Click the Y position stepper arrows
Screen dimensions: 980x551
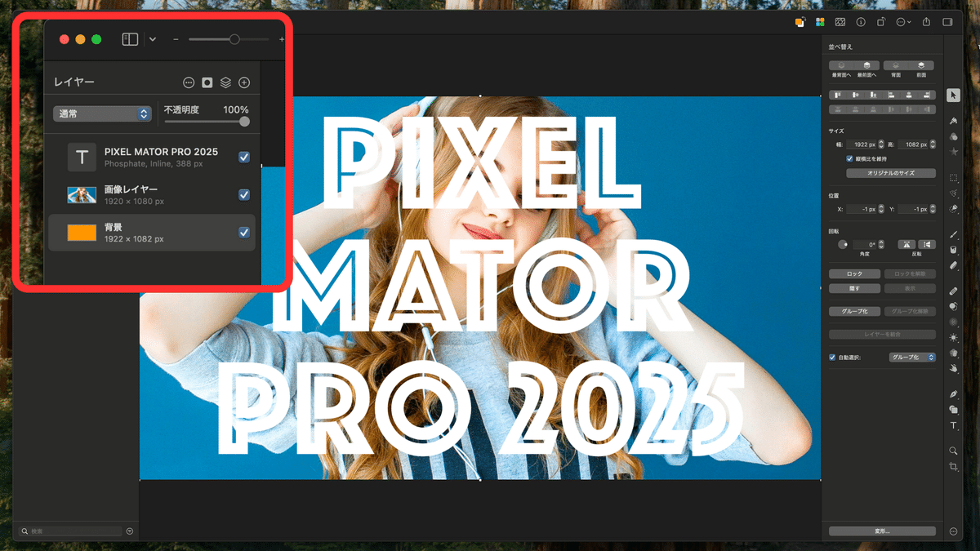(932, 209)
